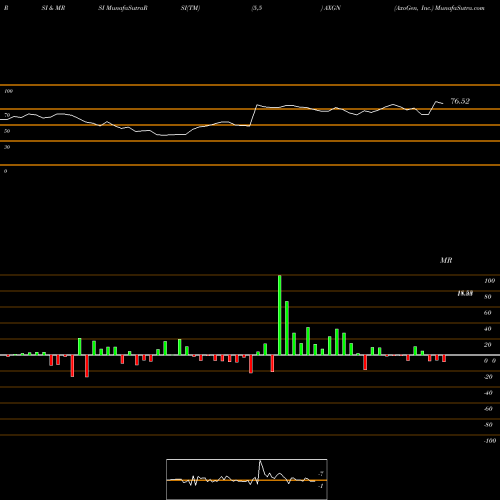Click the 100 label on MR axis
The height and width of the screenshot is (500, 500).
489,281
